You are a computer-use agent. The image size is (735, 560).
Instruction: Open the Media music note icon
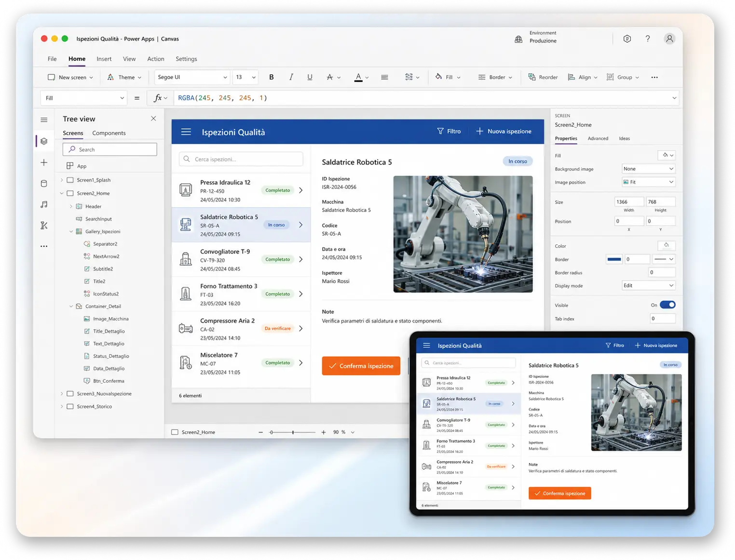coord(44,204)
